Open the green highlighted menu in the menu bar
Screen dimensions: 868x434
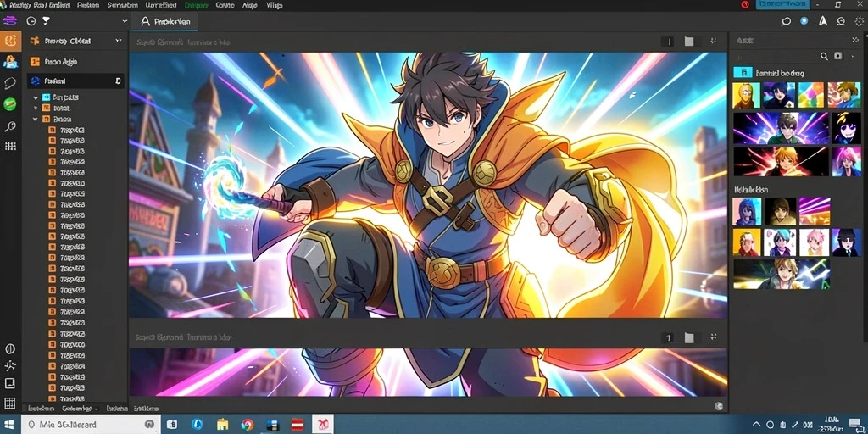coord(197,5)
